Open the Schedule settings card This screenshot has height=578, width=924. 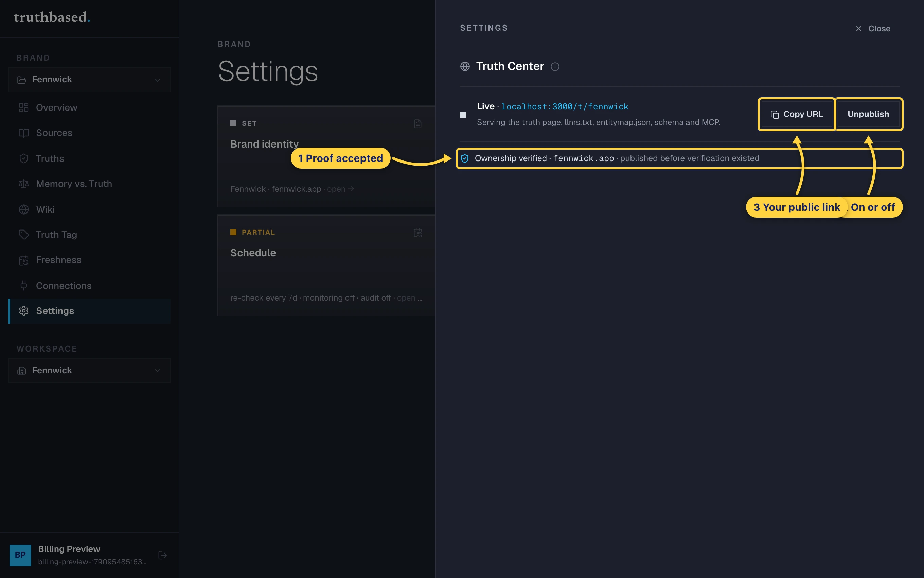(x=326, y=265)
